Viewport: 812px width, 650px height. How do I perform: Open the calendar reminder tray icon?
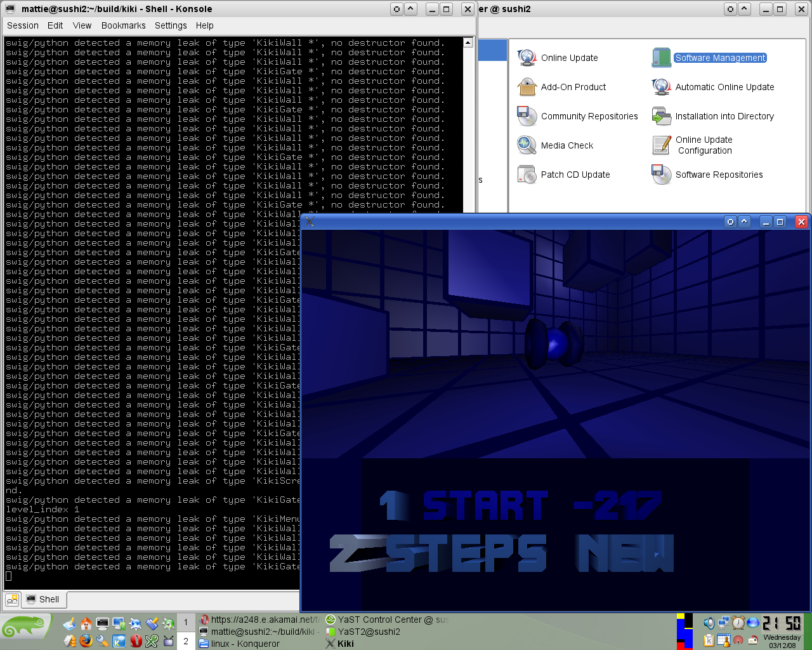(x=723, y=640)
